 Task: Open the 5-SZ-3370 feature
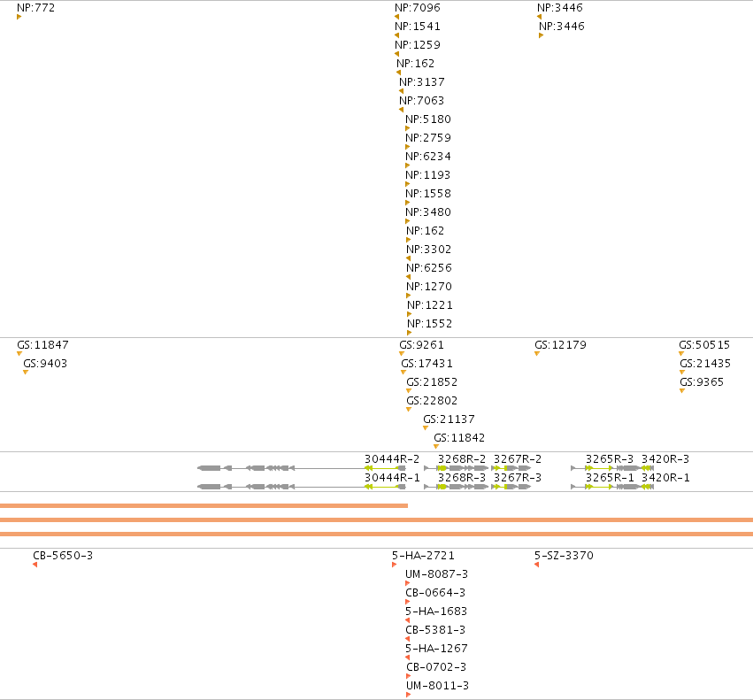click(x=564, y=556)
